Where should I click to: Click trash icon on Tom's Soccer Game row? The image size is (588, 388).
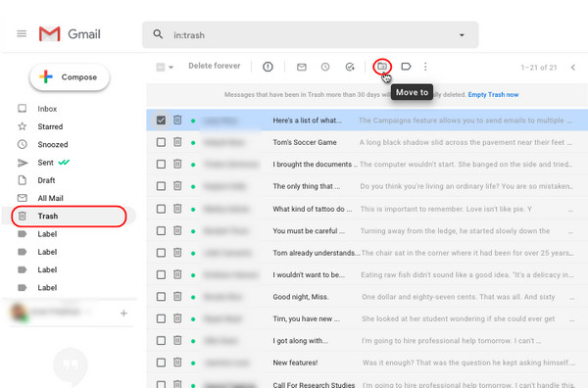point(177,142)
